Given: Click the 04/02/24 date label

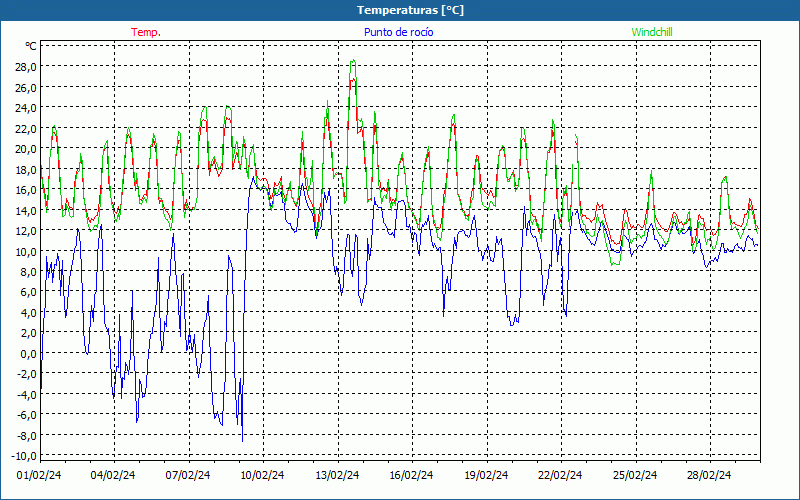Looking at the screenshot, I should [x=113, y=475].
